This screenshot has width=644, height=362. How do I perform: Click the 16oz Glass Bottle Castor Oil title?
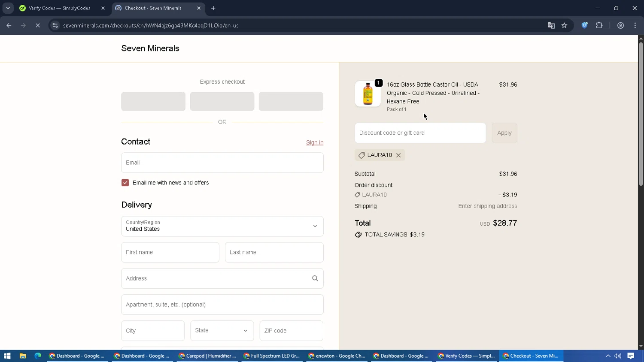[433, 93]
